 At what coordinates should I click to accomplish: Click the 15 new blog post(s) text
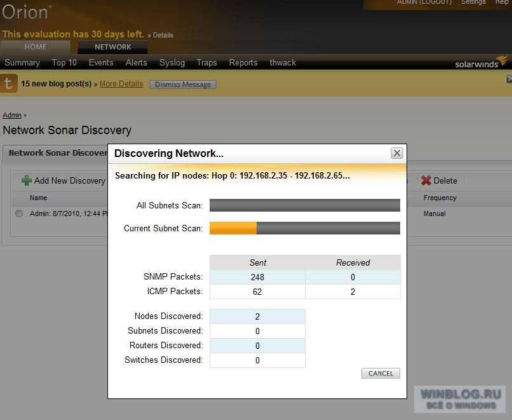tap(56, 84)
